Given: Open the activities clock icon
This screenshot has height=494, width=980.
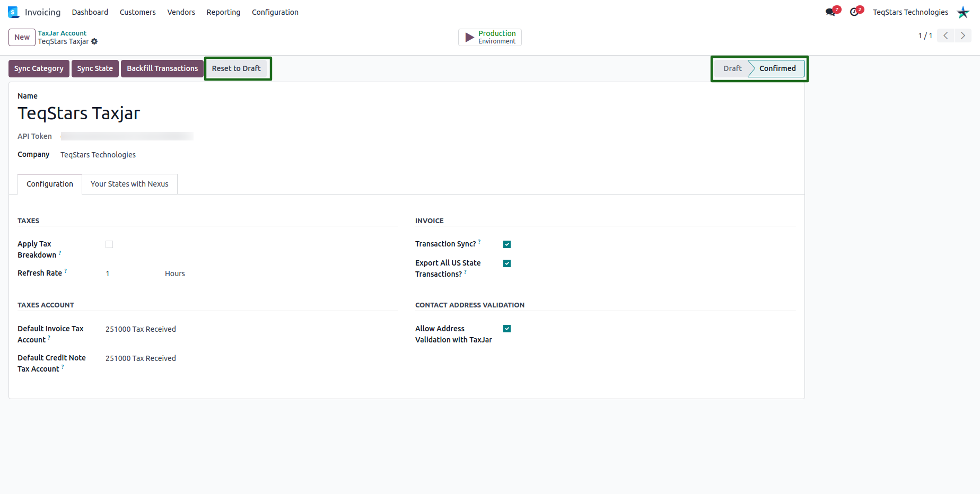Looking at the screenshot, I should pos(854,12).
